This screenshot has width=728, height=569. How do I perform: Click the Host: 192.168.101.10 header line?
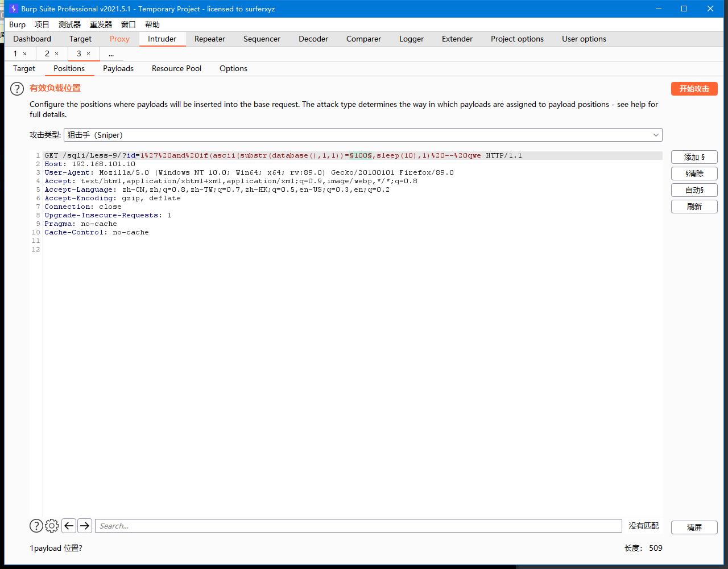90,164
